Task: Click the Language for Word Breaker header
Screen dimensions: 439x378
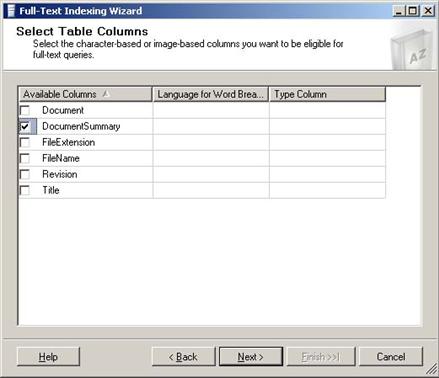Action: (211, 94)
